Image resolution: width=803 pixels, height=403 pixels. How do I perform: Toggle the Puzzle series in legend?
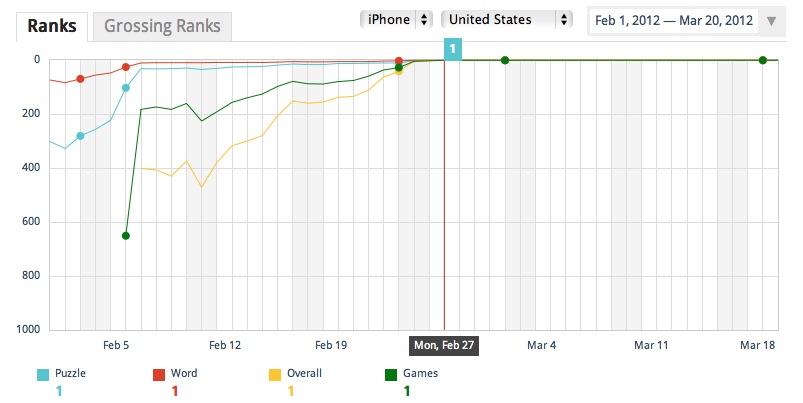70,373
